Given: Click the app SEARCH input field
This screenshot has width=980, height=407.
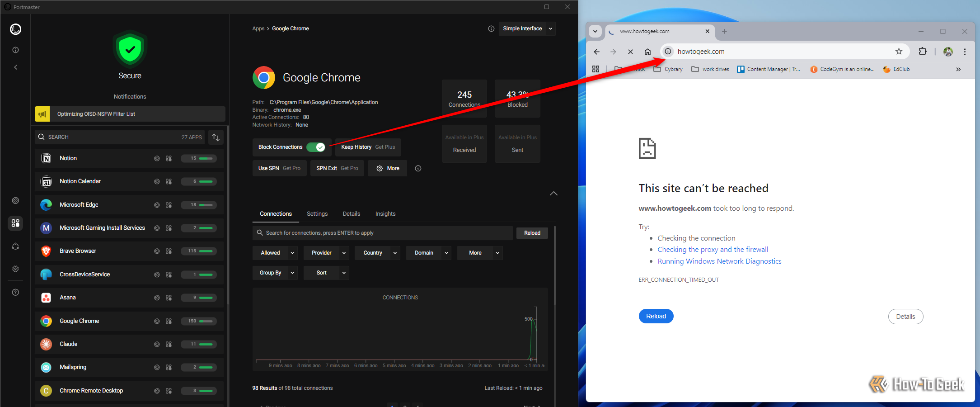Looking at the screenshot, I should (120, 137).
